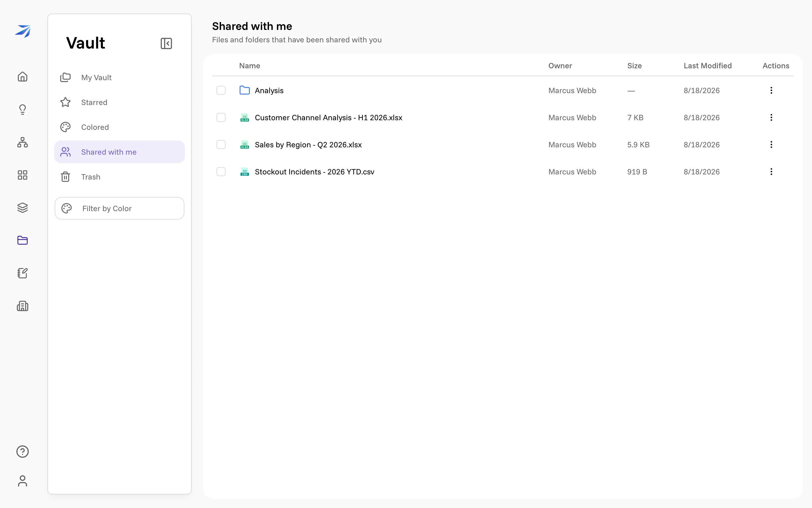
Task: Click the Analysis folder icon
Action: (x=245, y=90)
